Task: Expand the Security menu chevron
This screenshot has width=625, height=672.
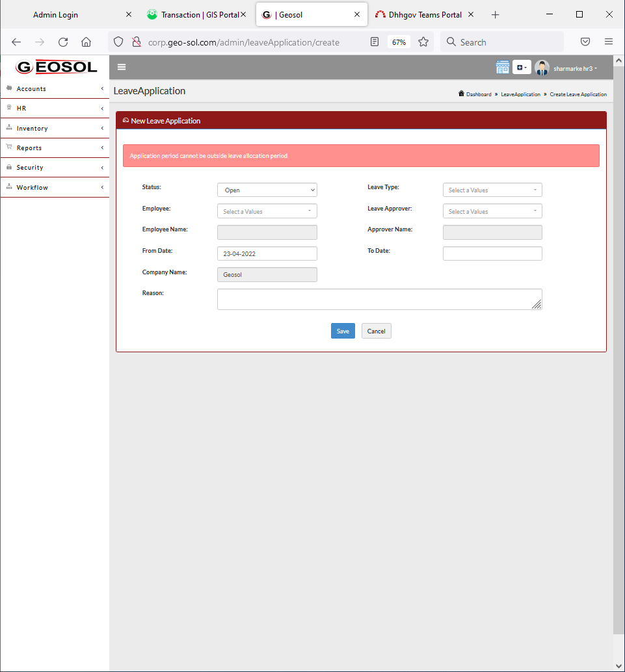Action: [x=102, y=168]
